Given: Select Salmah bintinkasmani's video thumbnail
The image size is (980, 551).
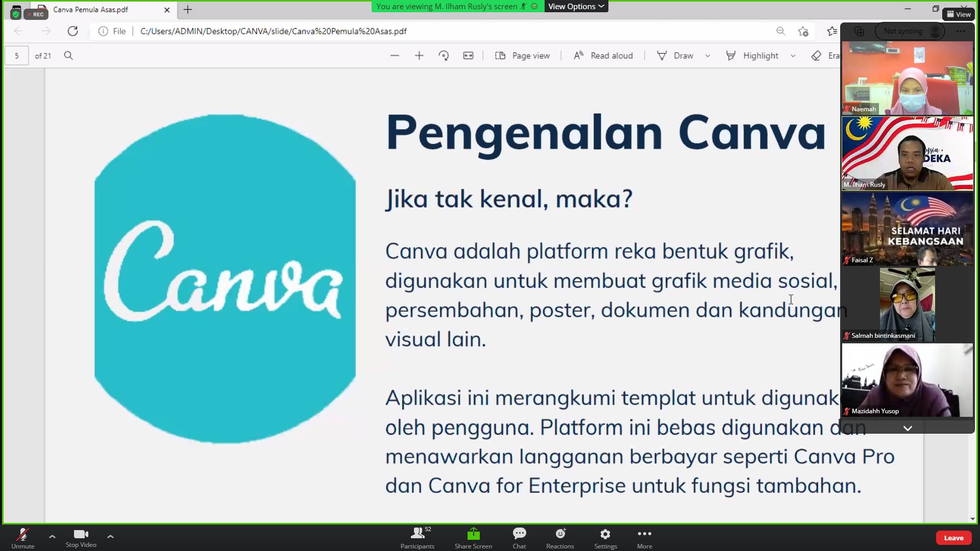Looking at the screenshot, I should tap(908, 305).
